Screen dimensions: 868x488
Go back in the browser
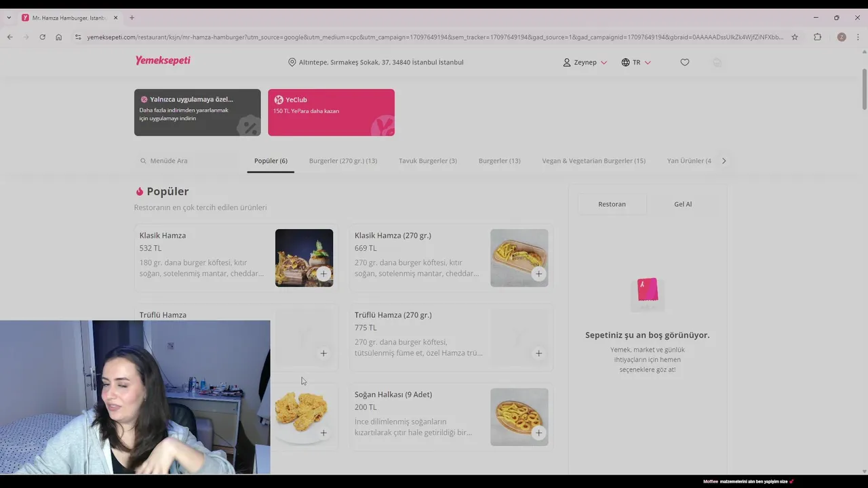coord(9,37)
